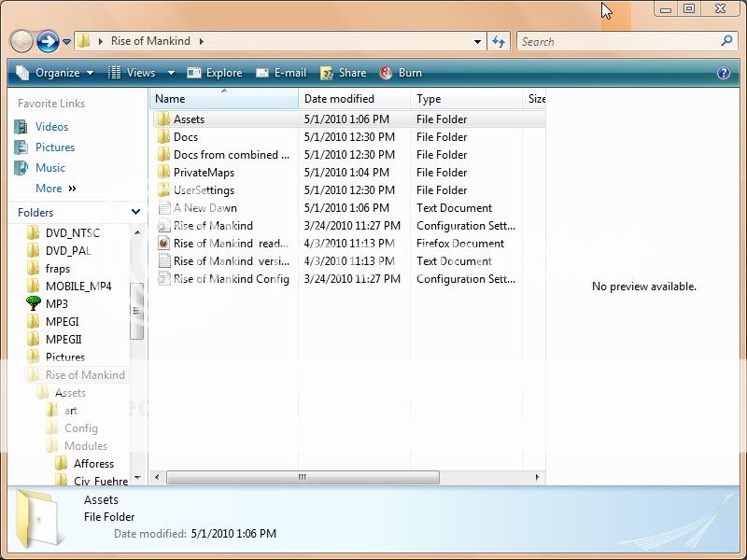The width and height of the screenshot is (747, 560).
Task: Show More favorite links
Action: [55, 189]
